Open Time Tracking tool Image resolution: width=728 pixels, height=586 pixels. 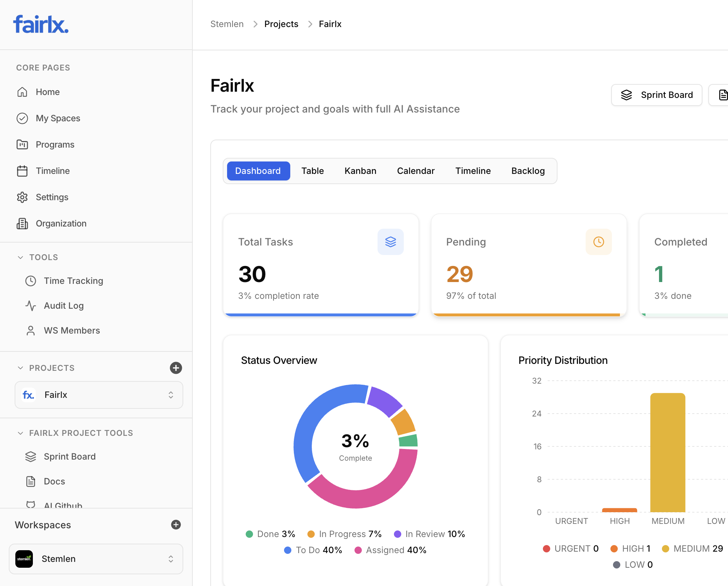click(73, 281)
